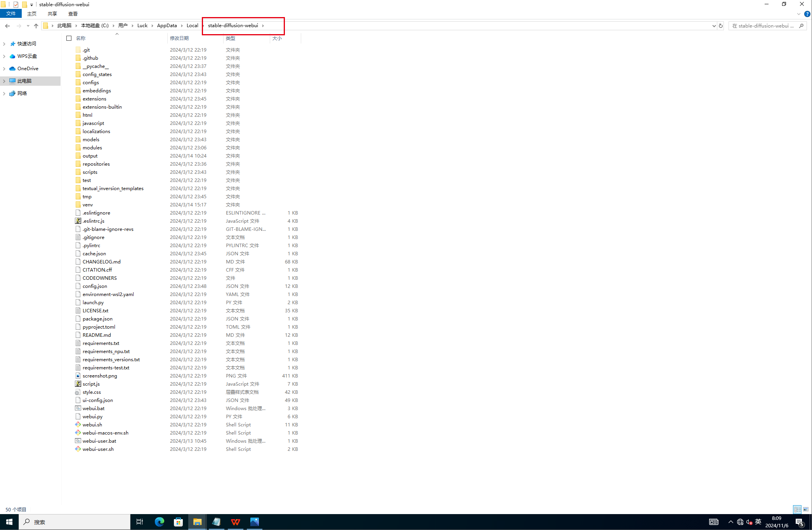Open the 文件 menu
Screen dimensions: 812x530
click(11, 14)
